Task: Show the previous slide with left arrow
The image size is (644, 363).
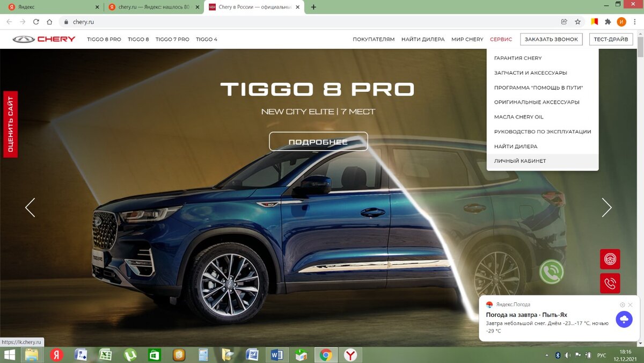Action: (x=30, y=207)
